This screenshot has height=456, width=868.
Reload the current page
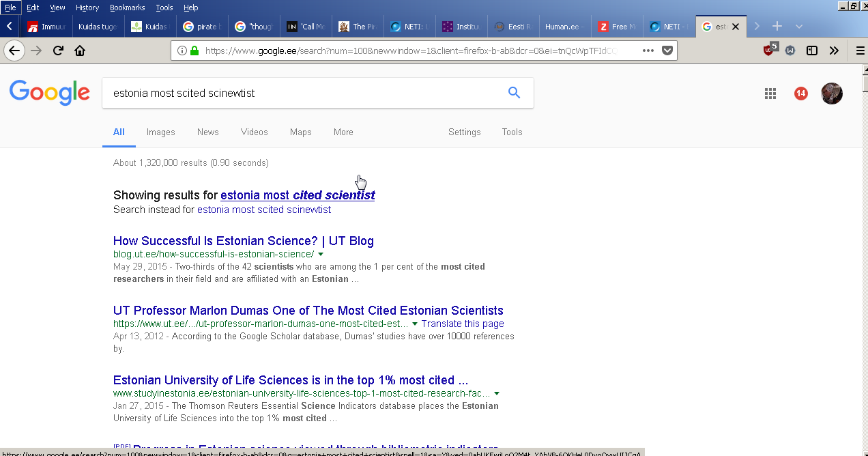pos(58,51)
